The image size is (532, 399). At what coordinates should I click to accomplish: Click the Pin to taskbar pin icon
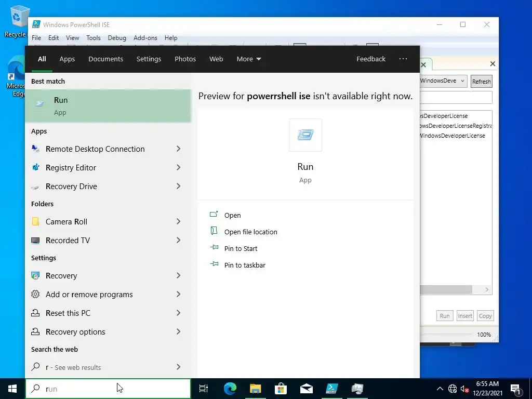[214, 264]
